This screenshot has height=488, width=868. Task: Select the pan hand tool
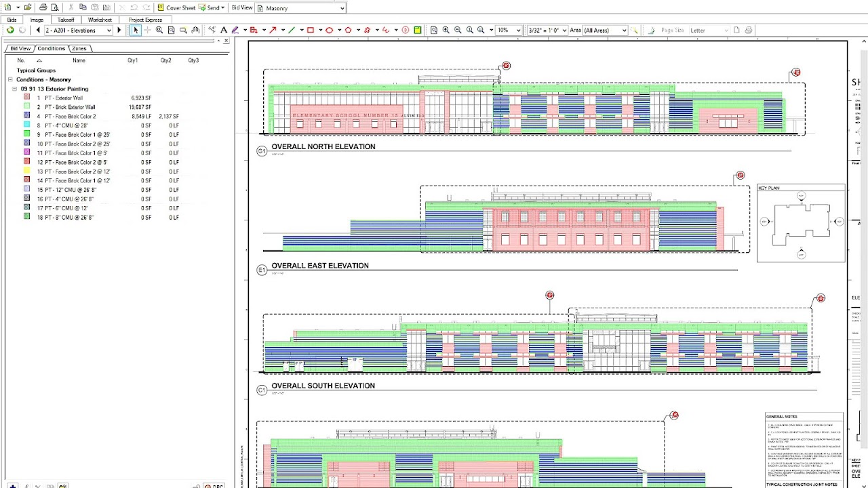(195, 30)
